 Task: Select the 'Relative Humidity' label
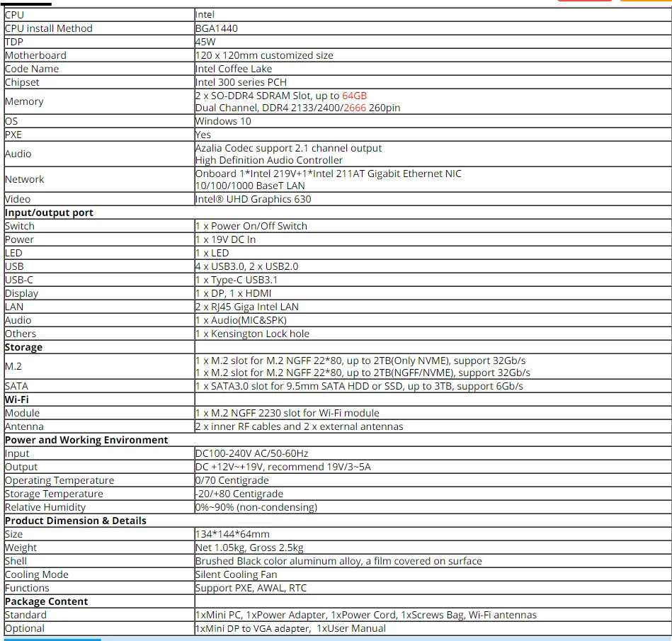[x=45, y=507]
